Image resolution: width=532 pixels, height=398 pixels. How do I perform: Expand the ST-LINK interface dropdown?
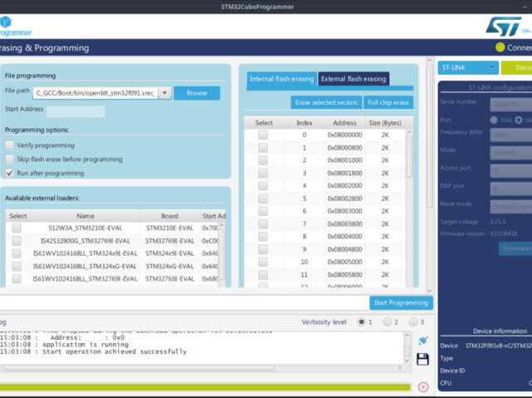pos(468,67)
